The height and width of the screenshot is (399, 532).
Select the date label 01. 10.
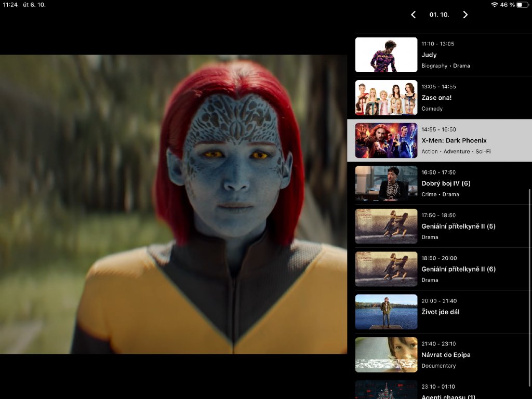pyautogui.click(x=439, y=15)
